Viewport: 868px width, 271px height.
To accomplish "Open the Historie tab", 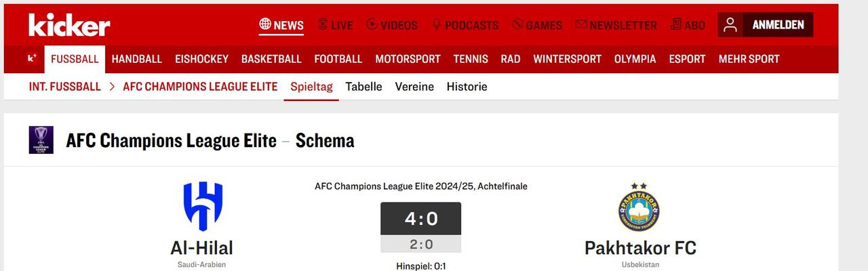I will [x=467, y=87].
